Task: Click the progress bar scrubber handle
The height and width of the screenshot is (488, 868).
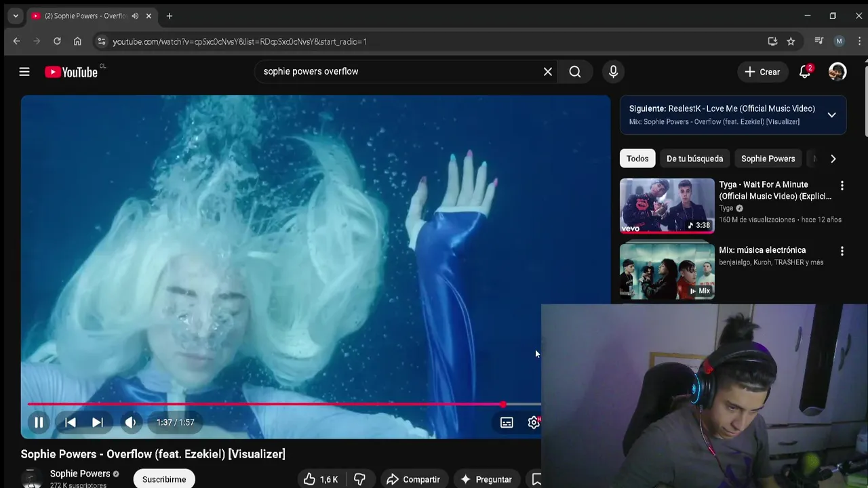Action: click(503, 405)
